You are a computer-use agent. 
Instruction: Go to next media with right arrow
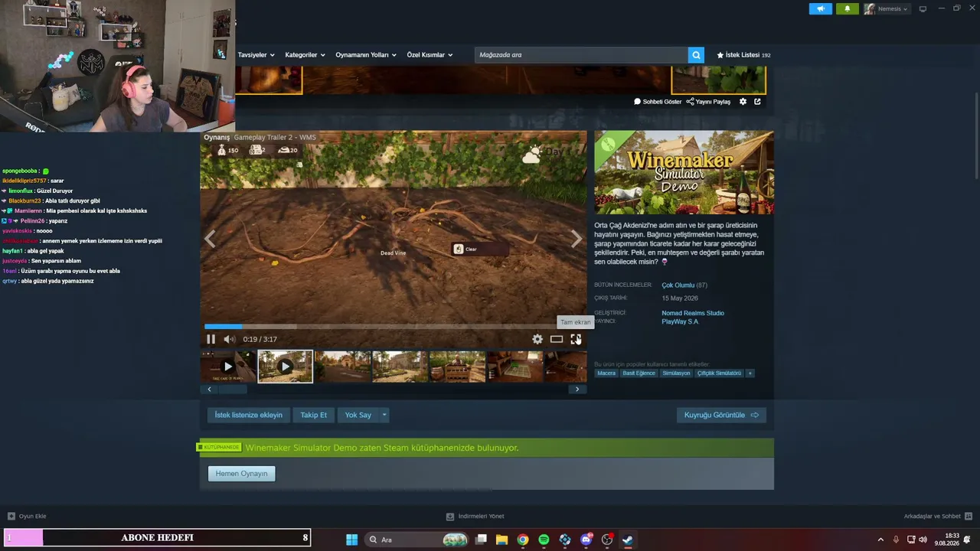577,239
